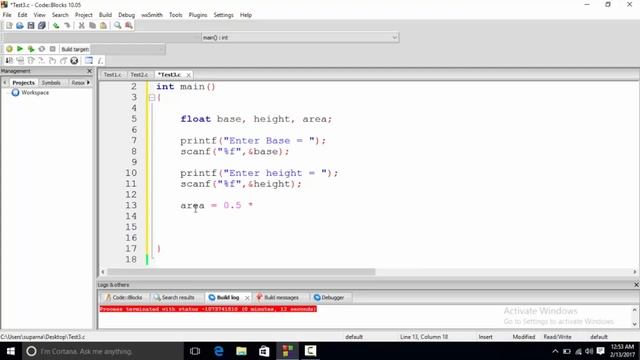Viewport: 640px width, 360px height.
Task: Click the Various info debugger icon
Action: (x=100, y=61)
